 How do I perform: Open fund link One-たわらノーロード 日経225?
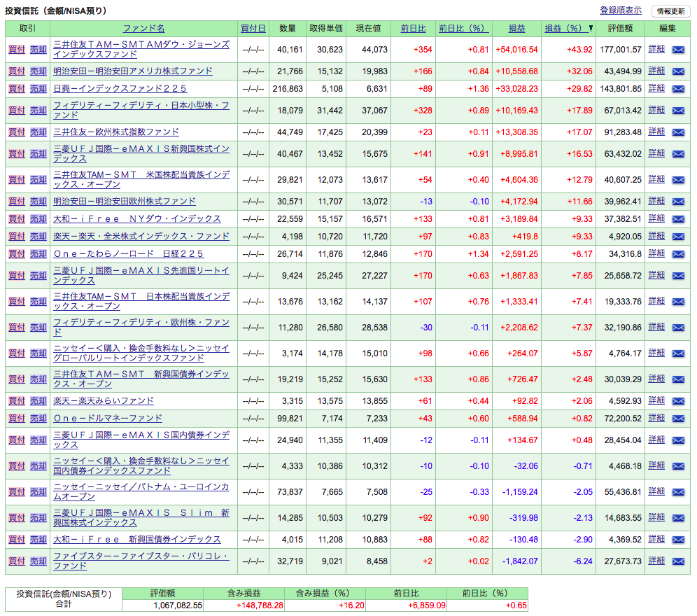[129, 254]
